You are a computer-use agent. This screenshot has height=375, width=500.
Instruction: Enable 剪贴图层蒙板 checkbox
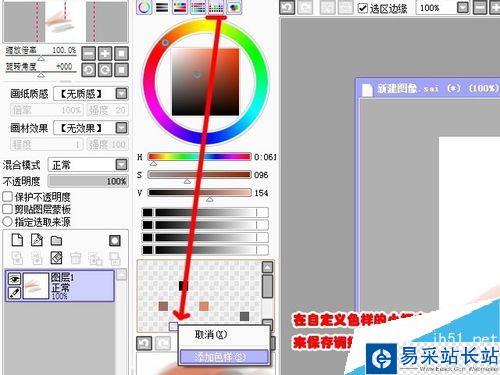click(x=7, y=209)
